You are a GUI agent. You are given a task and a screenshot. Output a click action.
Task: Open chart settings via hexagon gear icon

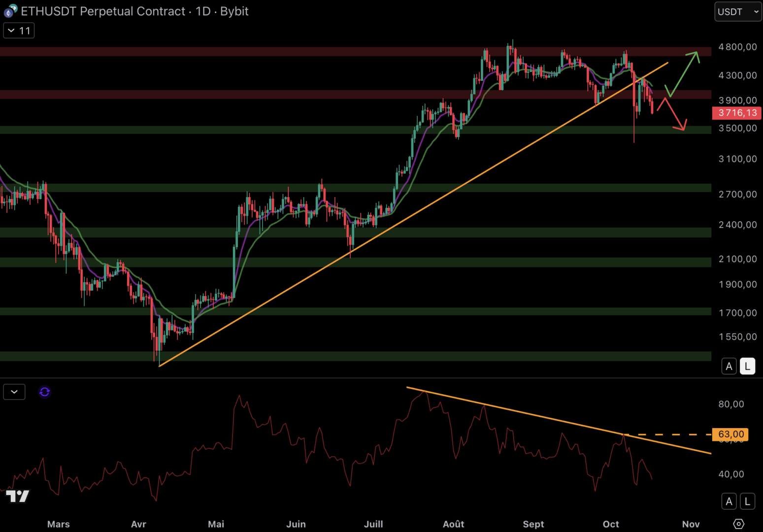[x=738, y=524]
